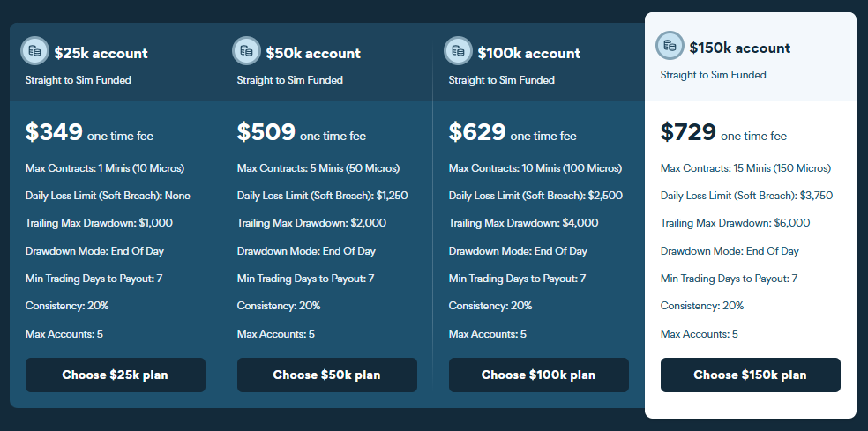Click the $629 one time fee price
This screenshot has height=431, width=868.
513,134
